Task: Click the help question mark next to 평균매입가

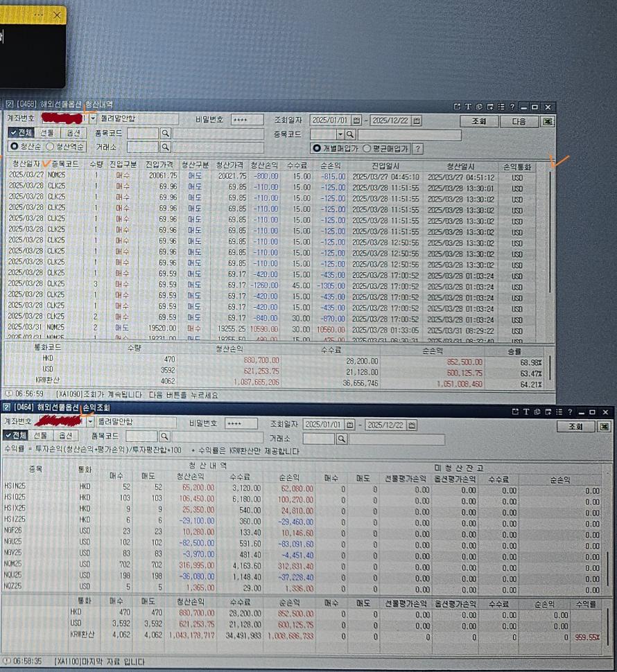Action: (418, 148)
